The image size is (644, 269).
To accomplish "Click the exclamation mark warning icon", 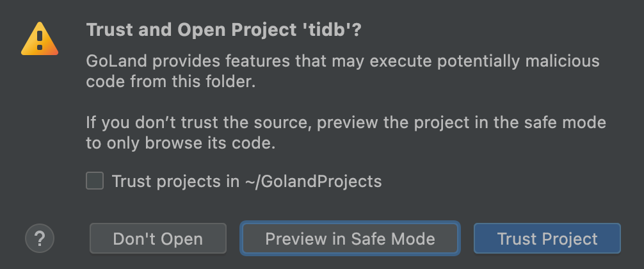I will (x=40, y=39).
